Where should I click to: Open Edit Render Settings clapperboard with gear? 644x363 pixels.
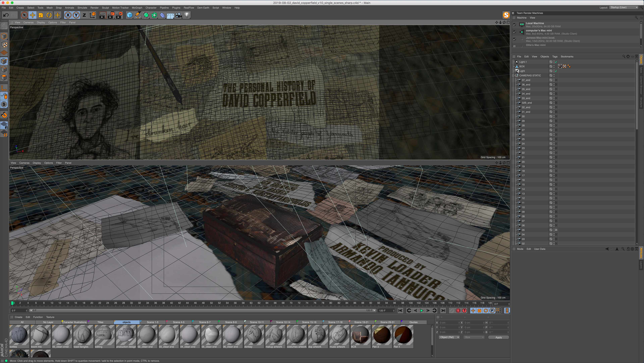pyautogui.click(x=119, y=15)
